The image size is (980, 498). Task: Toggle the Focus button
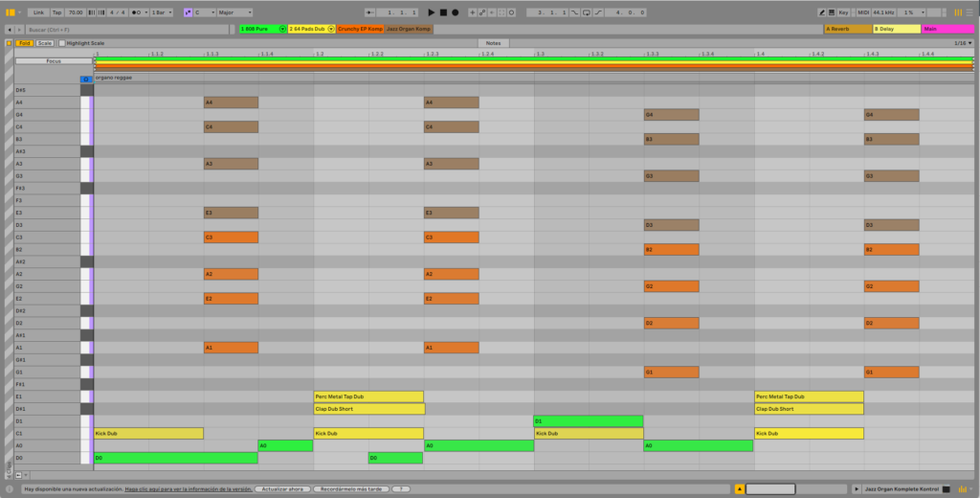[54, 61]
